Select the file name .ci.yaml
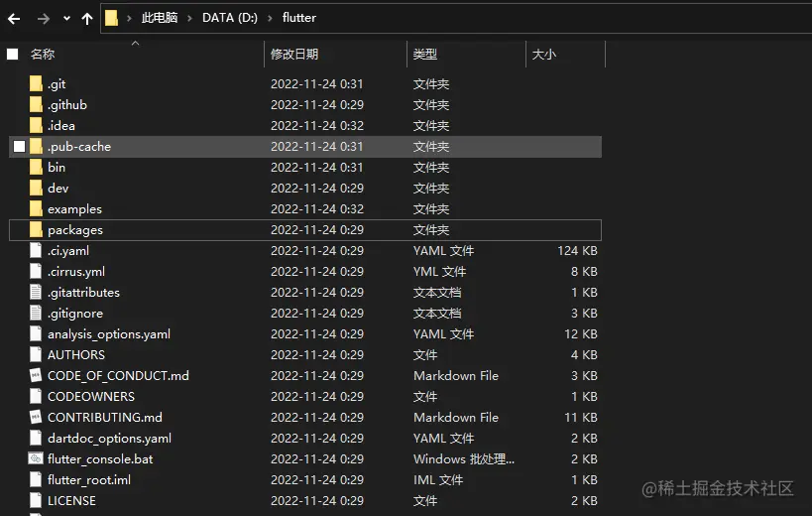Viewport: 812px width, 516px height. click(68, 251)
